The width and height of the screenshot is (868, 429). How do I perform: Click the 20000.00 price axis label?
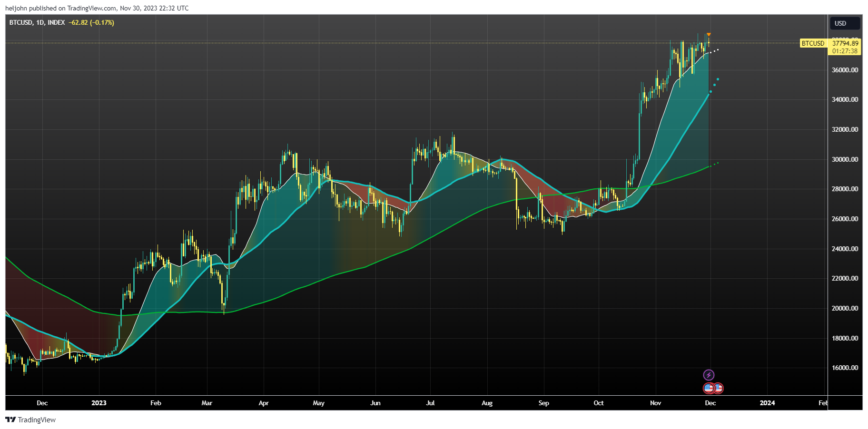845,308
